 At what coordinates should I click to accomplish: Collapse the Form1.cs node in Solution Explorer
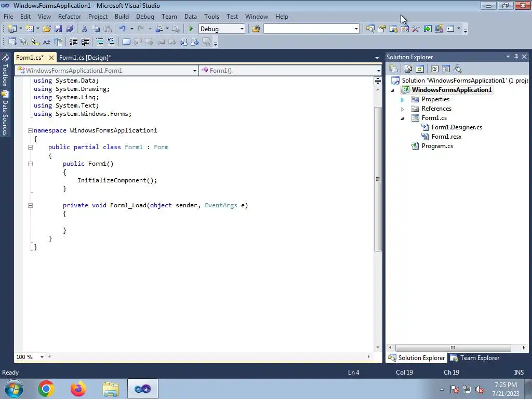pos(403,118)
